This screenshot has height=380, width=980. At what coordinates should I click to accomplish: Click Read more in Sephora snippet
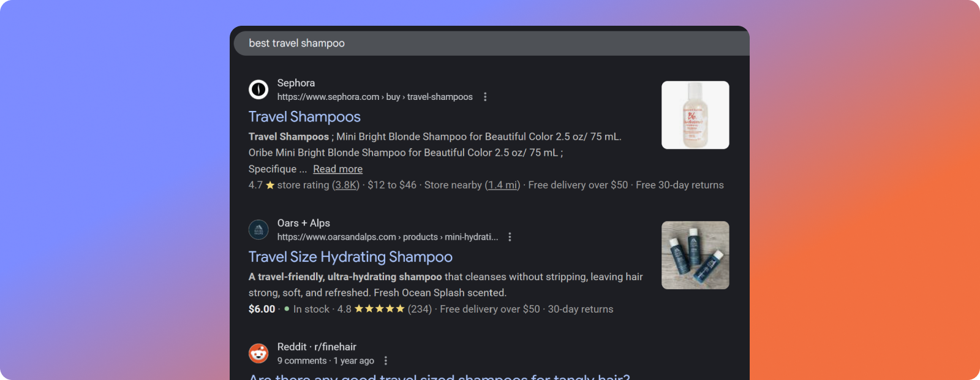click(337, 169)
